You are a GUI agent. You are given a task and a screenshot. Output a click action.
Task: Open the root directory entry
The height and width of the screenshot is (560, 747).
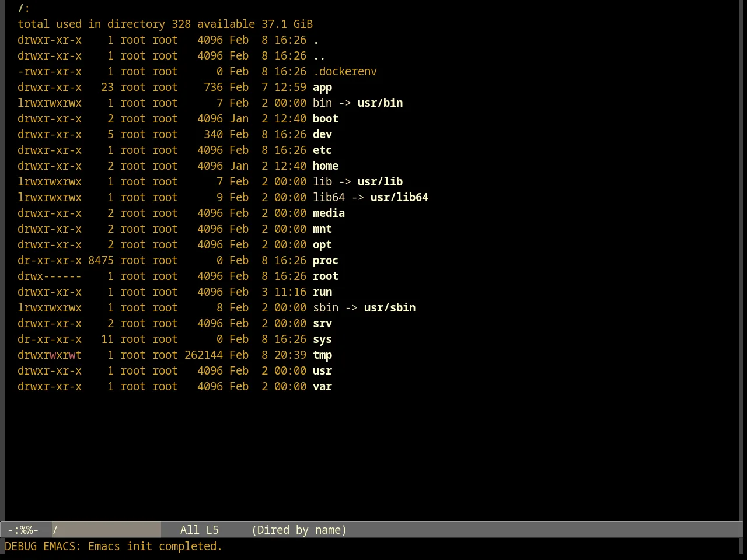coord(326,276)
